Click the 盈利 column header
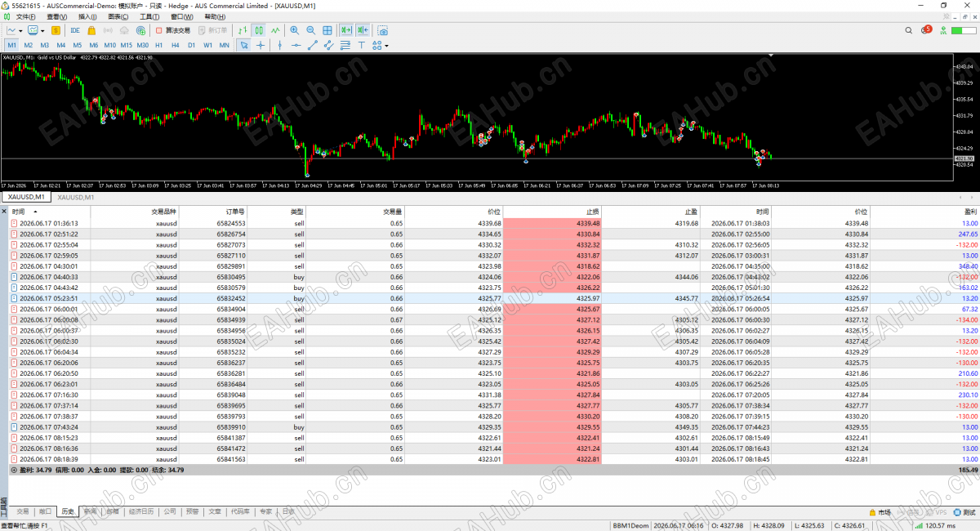Screen dimensions: 980x531 tap(971, 212)
